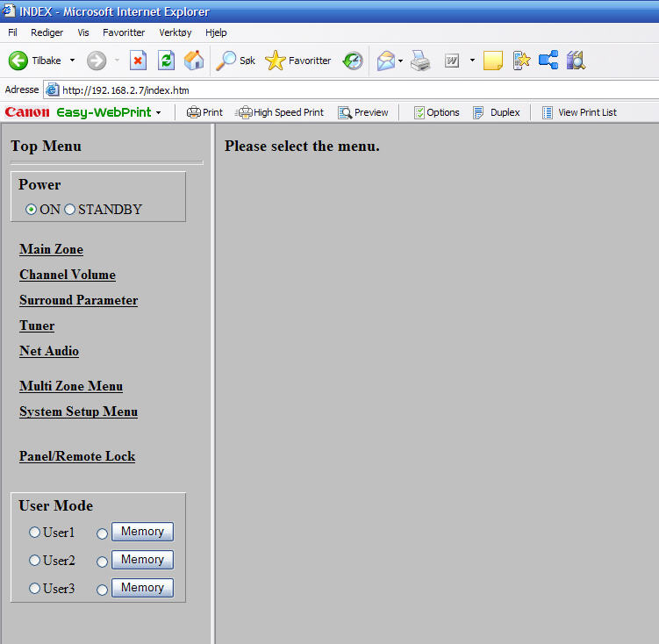Open the Rediger menu
Image resolution: width=659 pixels, height=644 pixels.
click(47, 32)
